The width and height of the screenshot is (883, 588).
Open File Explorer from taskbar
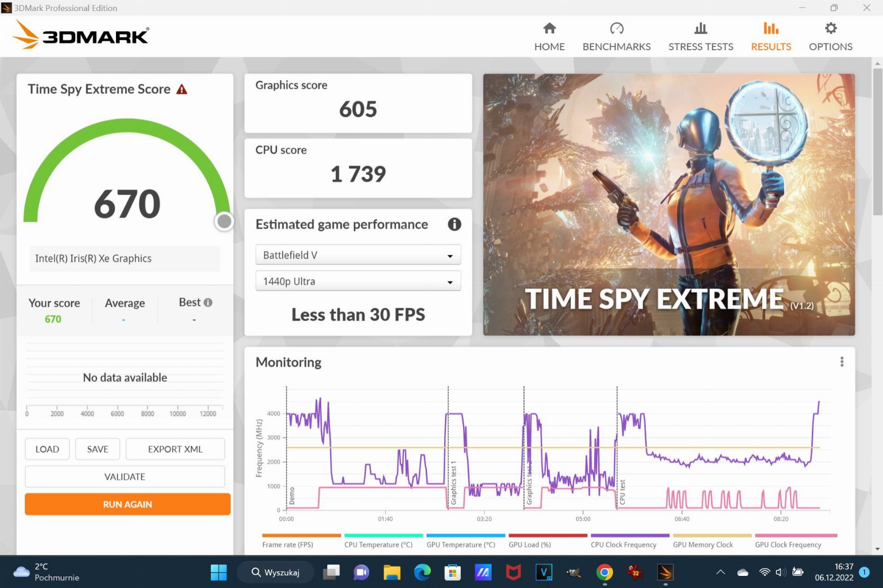tap(392, 573)
